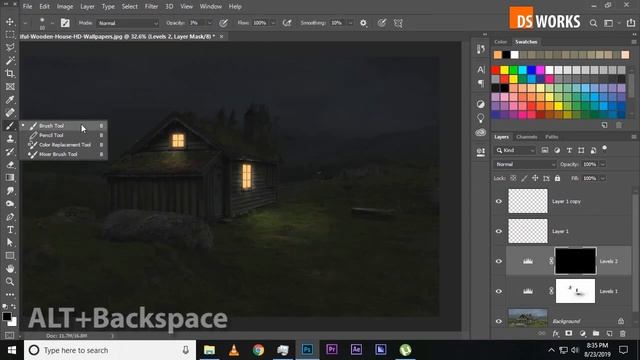Create a new group folder

(x=596, y=333)
